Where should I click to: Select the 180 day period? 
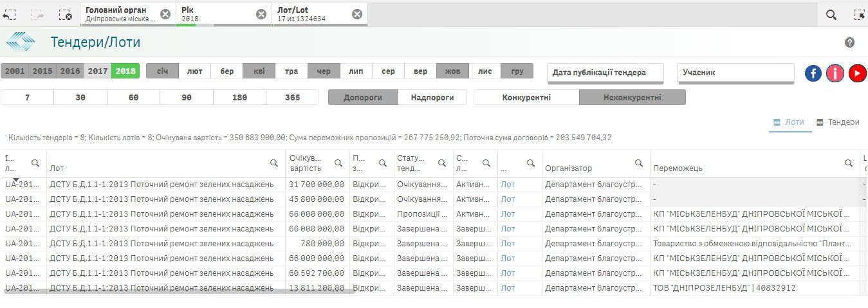tap(239, 98)
